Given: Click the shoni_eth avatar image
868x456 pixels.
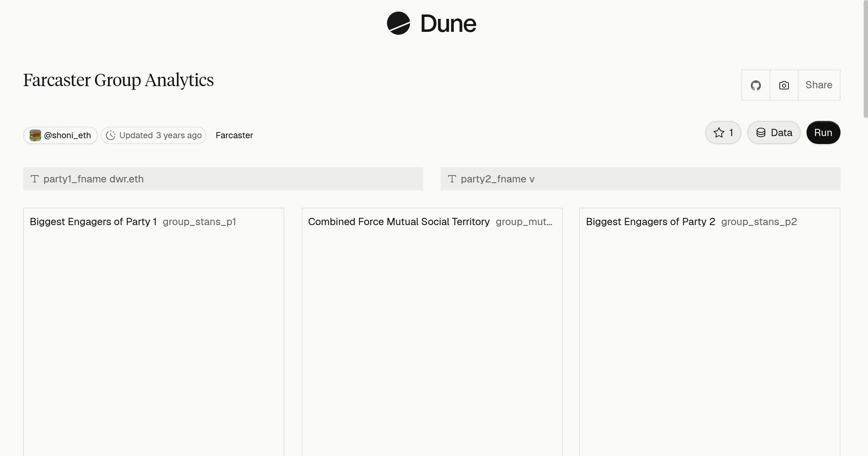Looking at the screenshot, I should tap(35, 135).
